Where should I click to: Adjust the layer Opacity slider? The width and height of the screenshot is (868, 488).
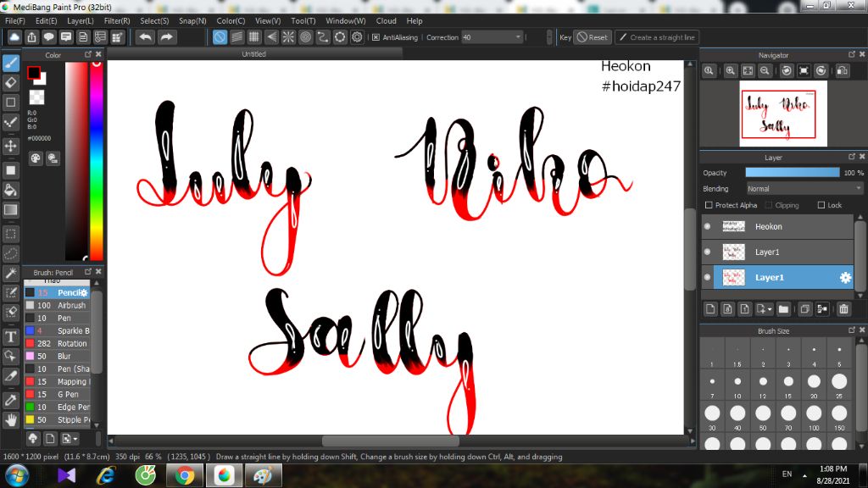click(793, 173)
